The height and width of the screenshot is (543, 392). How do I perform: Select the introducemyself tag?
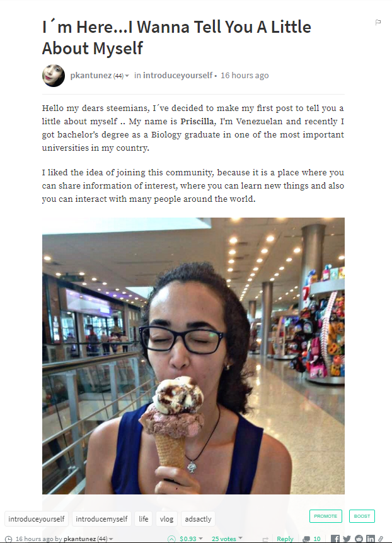pos(101,519)
